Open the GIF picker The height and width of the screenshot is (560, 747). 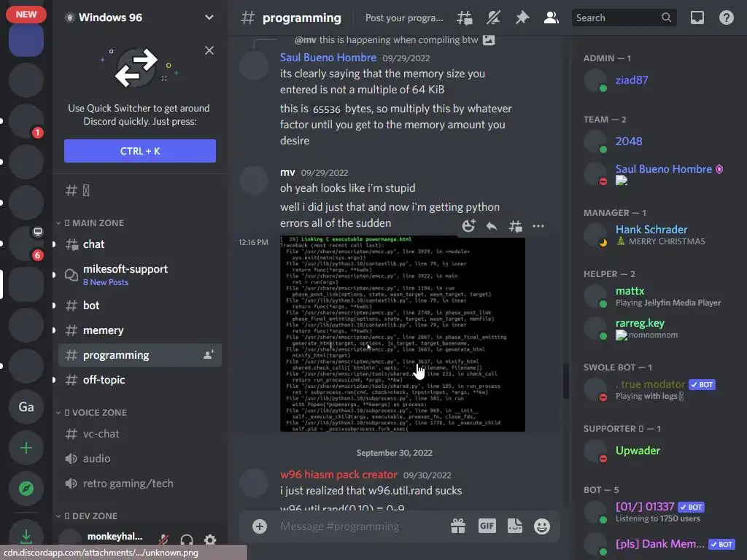click(487, 526)
